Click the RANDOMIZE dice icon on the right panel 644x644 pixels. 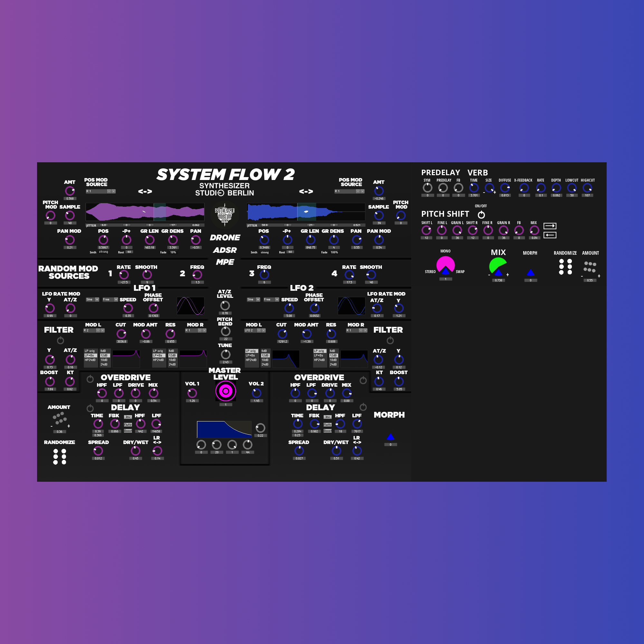(565, 267)
